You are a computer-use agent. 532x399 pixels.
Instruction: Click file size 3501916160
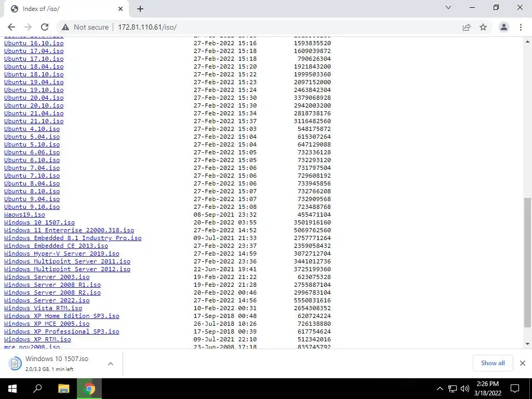tap(312, 222)
